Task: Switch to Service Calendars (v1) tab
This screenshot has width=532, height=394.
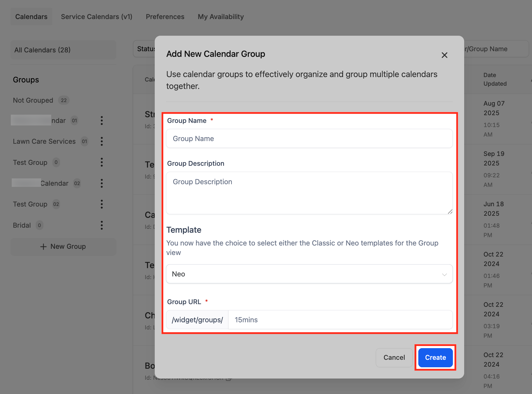Action: click(x=96, y=17)
